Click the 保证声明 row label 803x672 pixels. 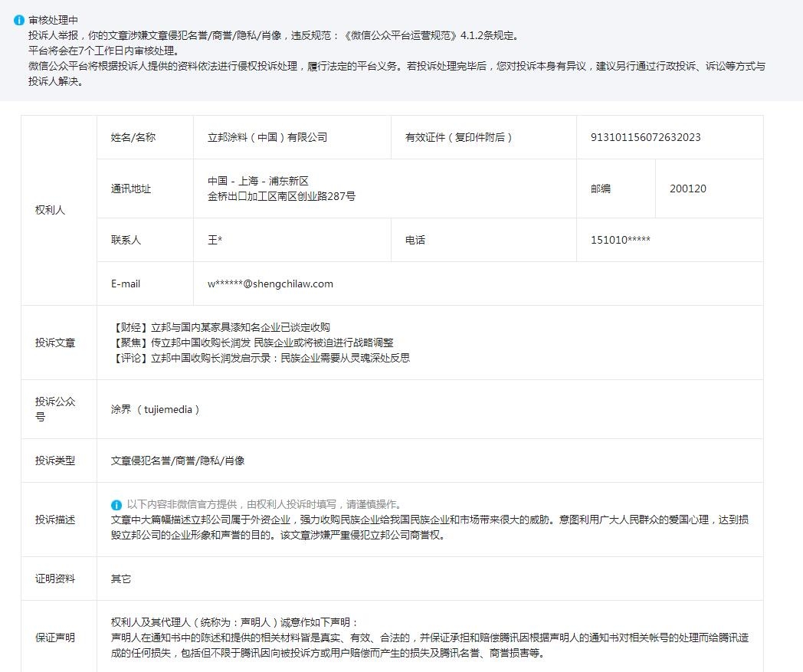coord(55,637)
